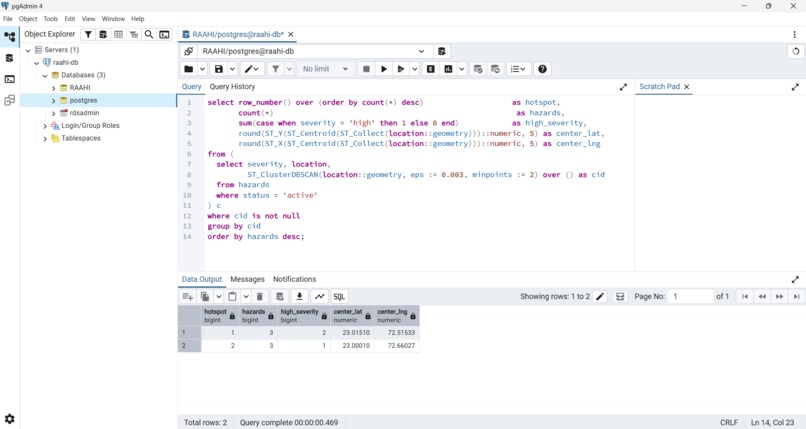Screen dimensions: 806x429
Task: Open the Macros list icon
Action: (x=518, y=69)
